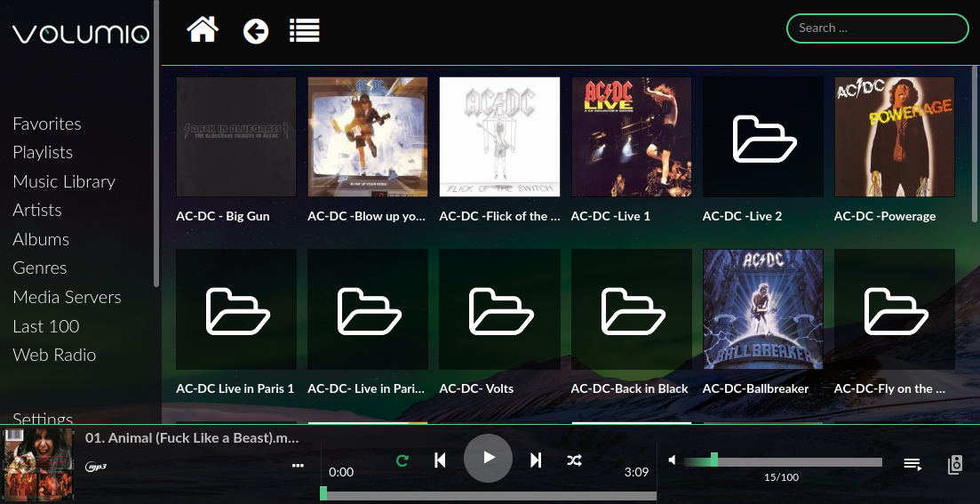Open the Flick of the Switch album cover
980x504 pixels.
point(499,137)
